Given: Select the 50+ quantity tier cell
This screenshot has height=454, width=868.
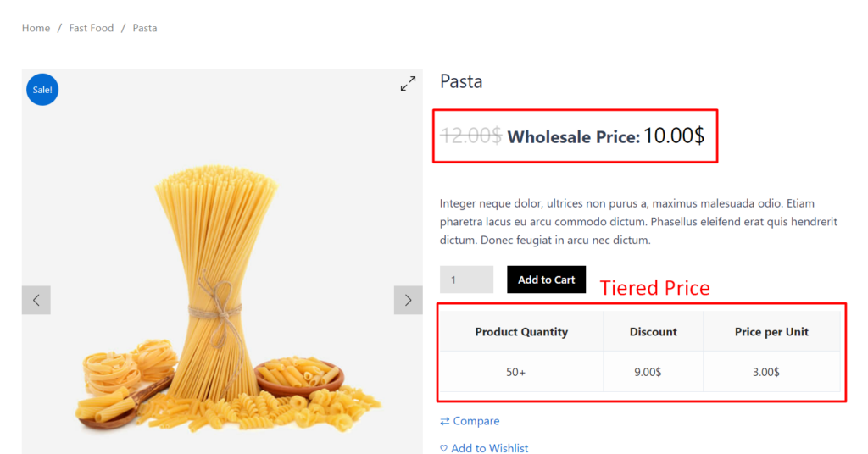Looking at the screenshot, I should pyautogui.click(x=516, y=372).
